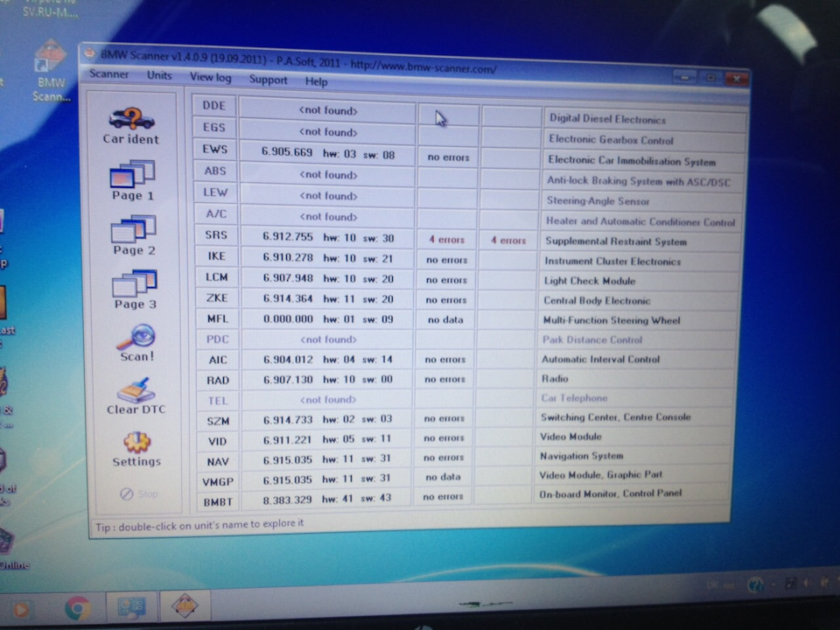Select the SRS unit button

(216, 235)
